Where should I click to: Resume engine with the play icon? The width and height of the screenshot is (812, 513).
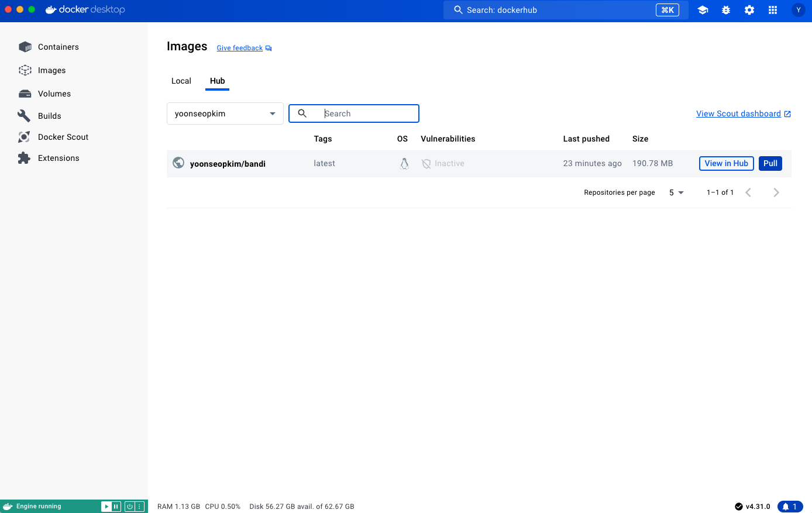click(x=106, y=507)
